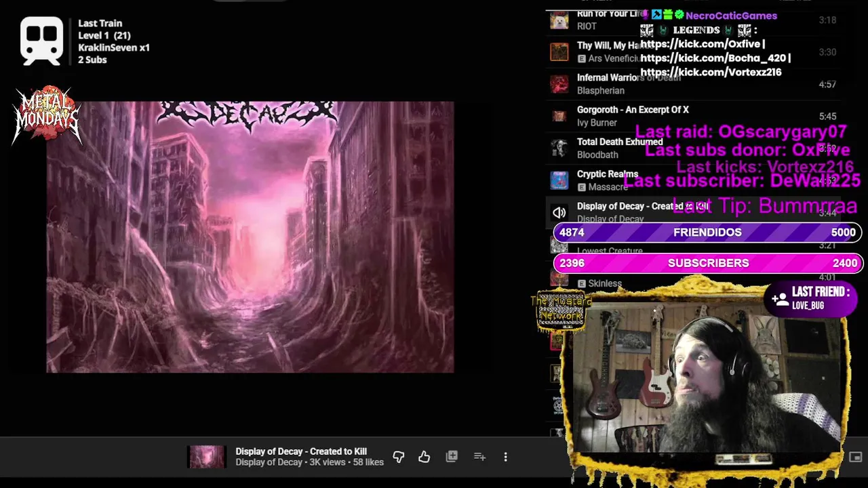Play Infernal Warriors of Death track
Screen dimensions: 868x488
(629, 78)
